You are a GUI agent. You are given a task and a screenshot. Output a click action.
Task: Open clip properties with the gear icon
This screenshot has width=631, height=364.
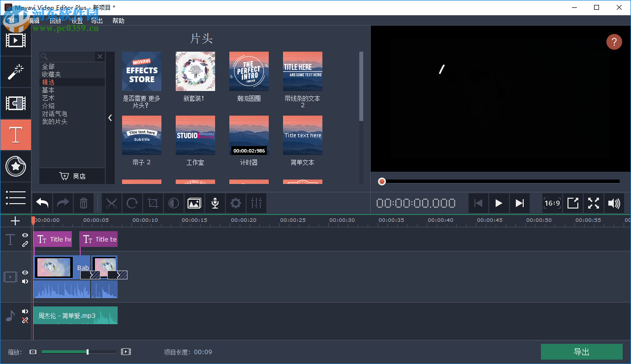[x=235, y=203]
